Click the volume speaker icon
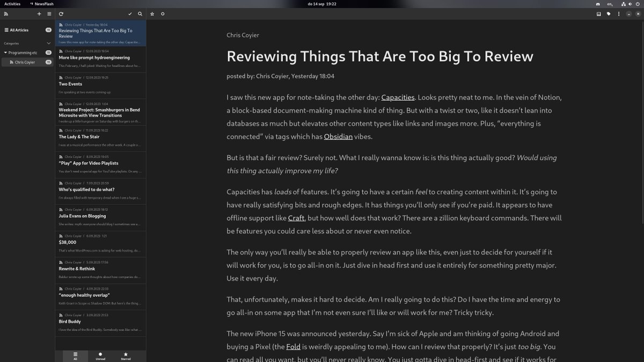The width and height of the screenshot is (644, 362). (629, 4)
